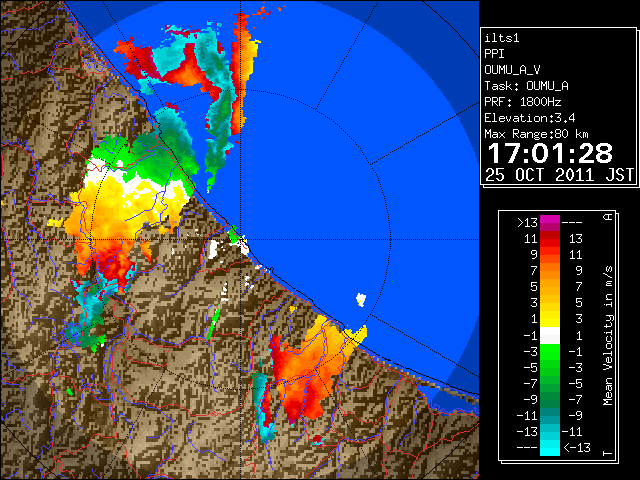This screenshot has width=640, height=480.
Task: Pick the red band of the color bar
Action: [550, 239]
